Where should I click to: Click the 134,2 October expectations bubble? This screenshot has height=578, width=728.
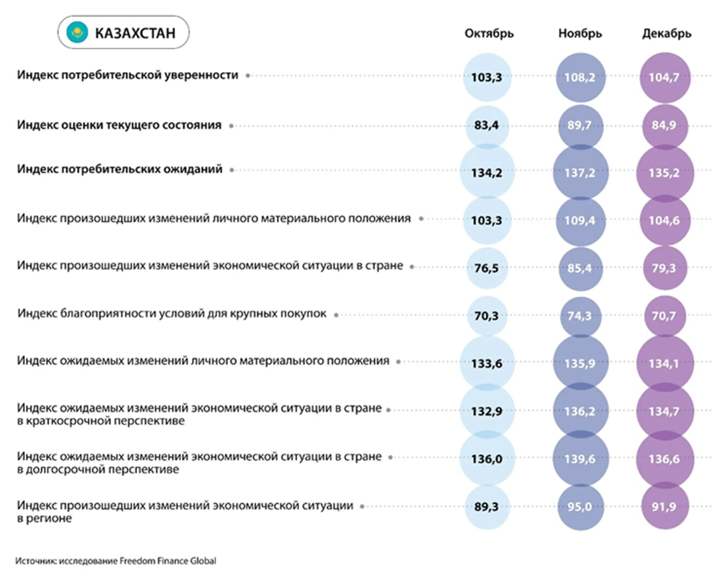487,173
